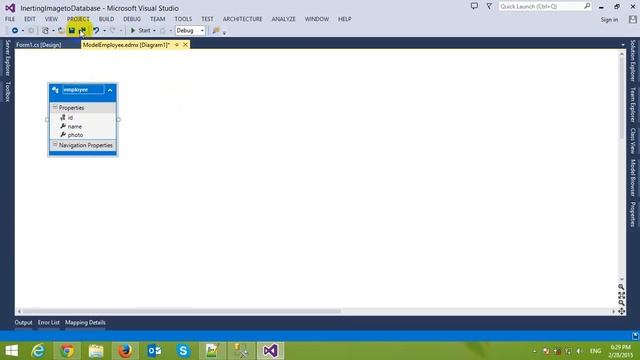Open Google Chrome from taskbar

coord(67,351)
